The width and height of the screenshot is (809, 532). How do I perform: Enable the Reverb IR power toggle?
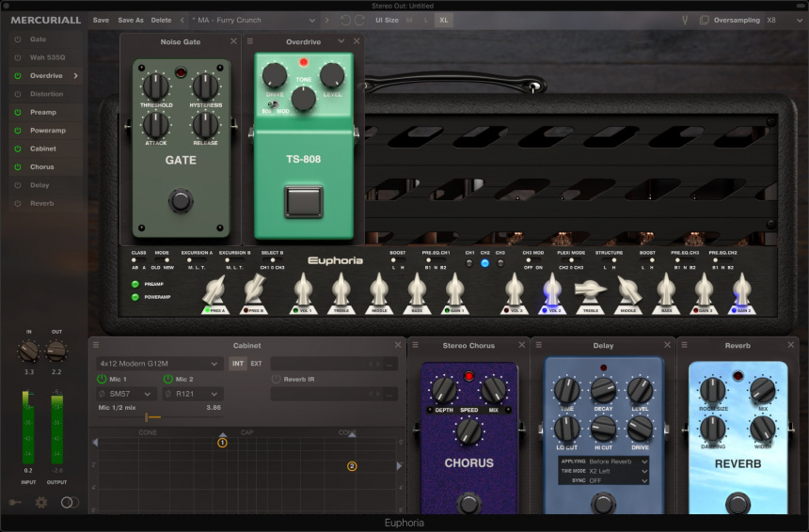click(276, 379)
